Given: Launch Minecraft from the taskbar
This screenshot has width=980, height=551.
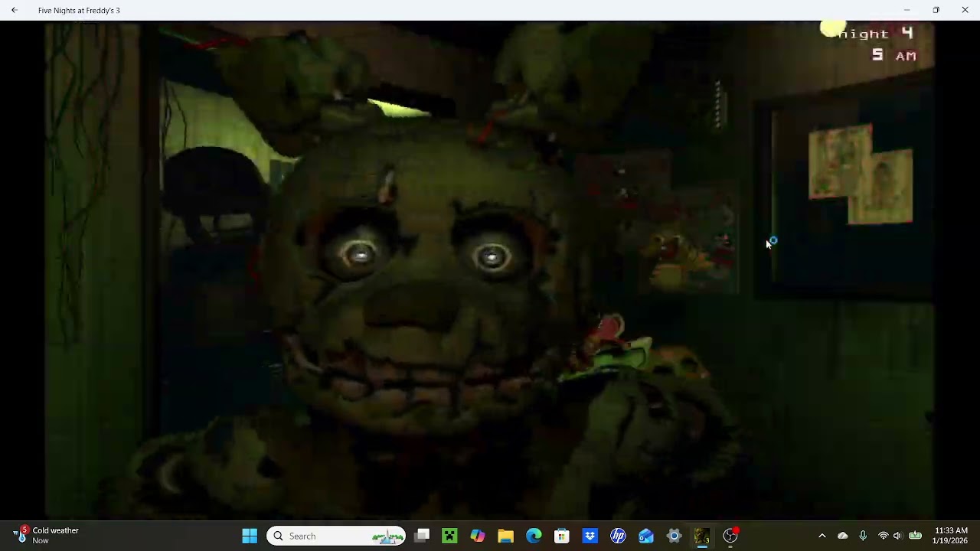Looking at the screenshot, I should (449, 536).
